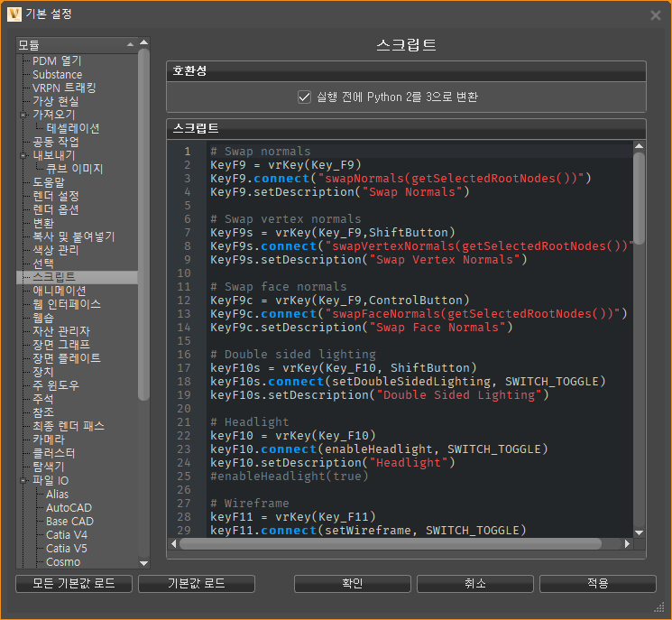Select 주석 module
Image resolution: width=672 pixels, height=620 pixels.
point(43,399)
